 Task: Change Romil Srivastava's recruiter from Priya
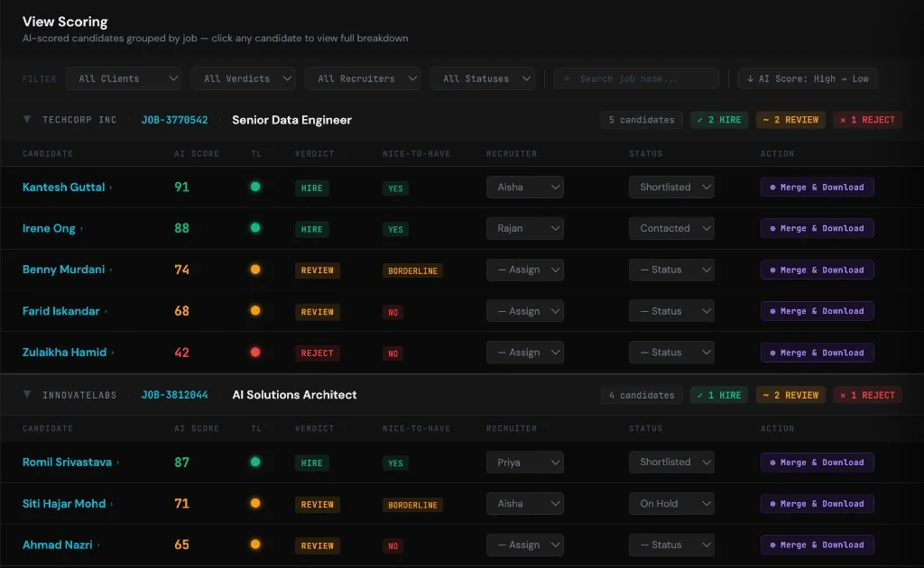pos(524,462)
